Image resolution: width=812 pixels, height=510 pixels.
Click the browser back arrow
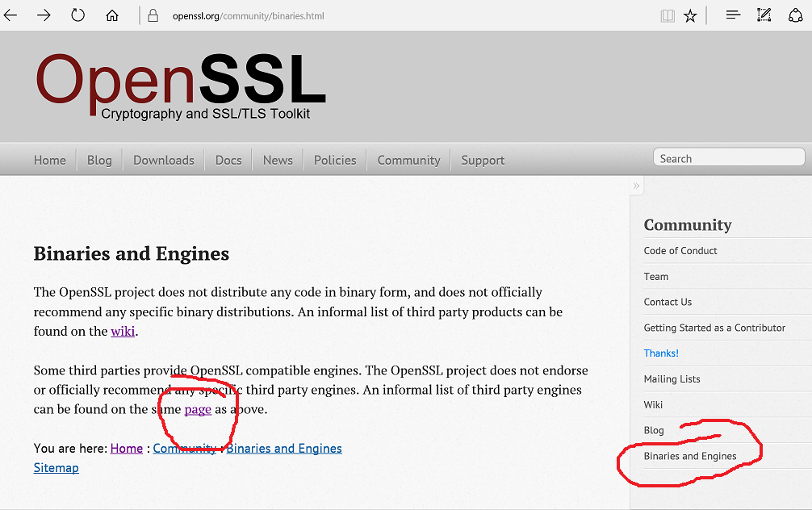[x=10, y=15]
